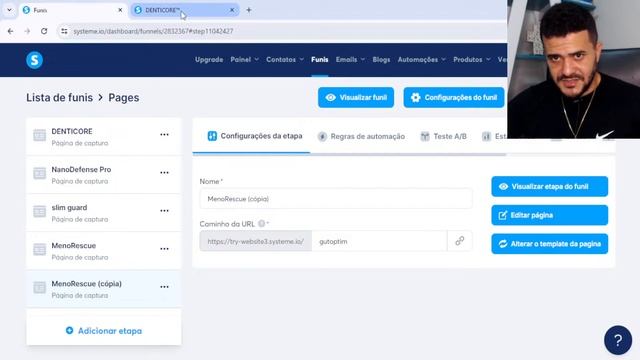Click the NanoDefense Pro page icon
This screenshot has height=360, width=640.
[40, 173]
